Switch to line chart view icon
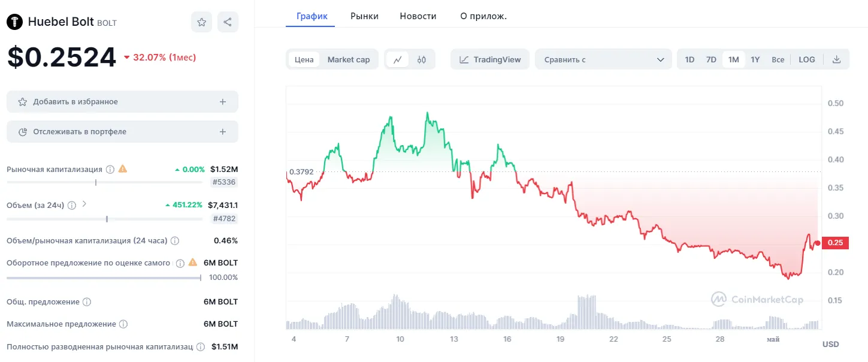 coord(398,59)
